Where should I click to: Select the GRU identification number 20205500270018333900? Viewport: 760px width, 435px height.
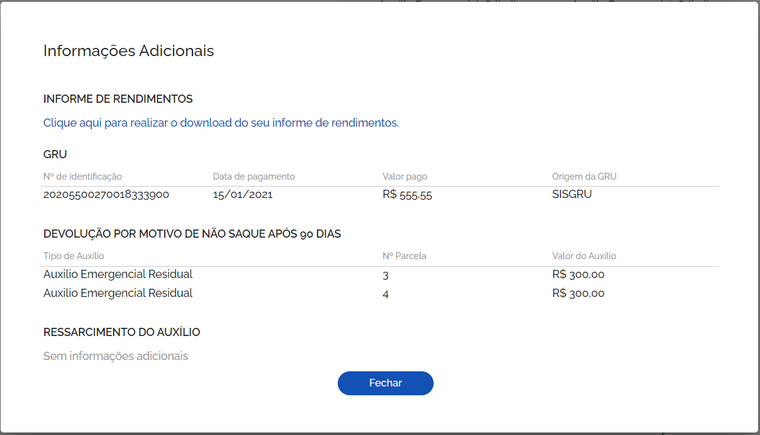pos(106,194)
